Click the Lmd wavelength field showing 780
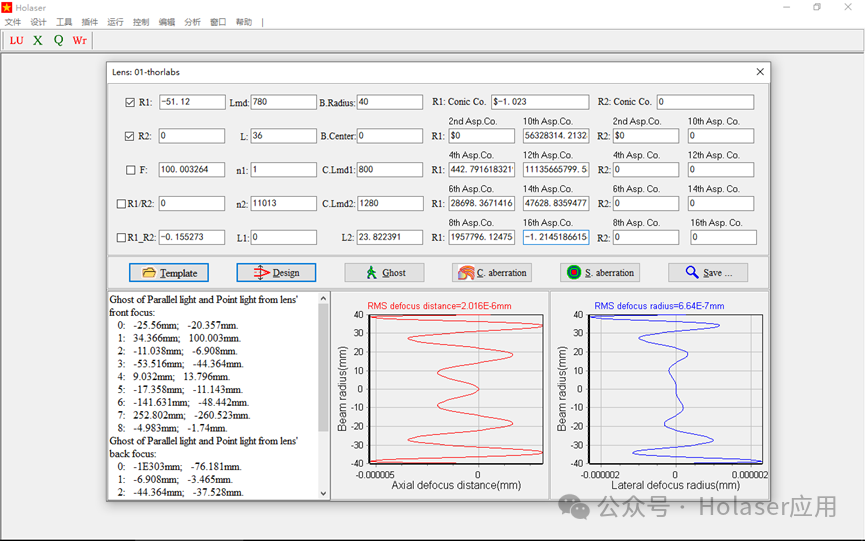The image size is (865, 541). pos(284,102)
